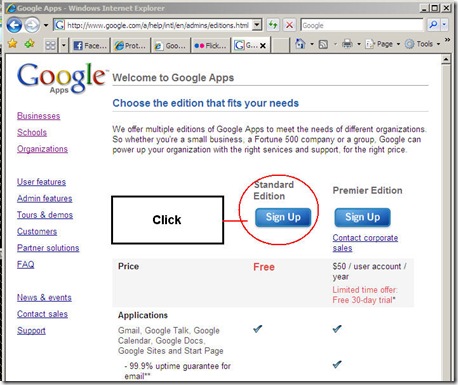Click the Google search box
The width and height of the screenshot is (458, 385).
362,25
